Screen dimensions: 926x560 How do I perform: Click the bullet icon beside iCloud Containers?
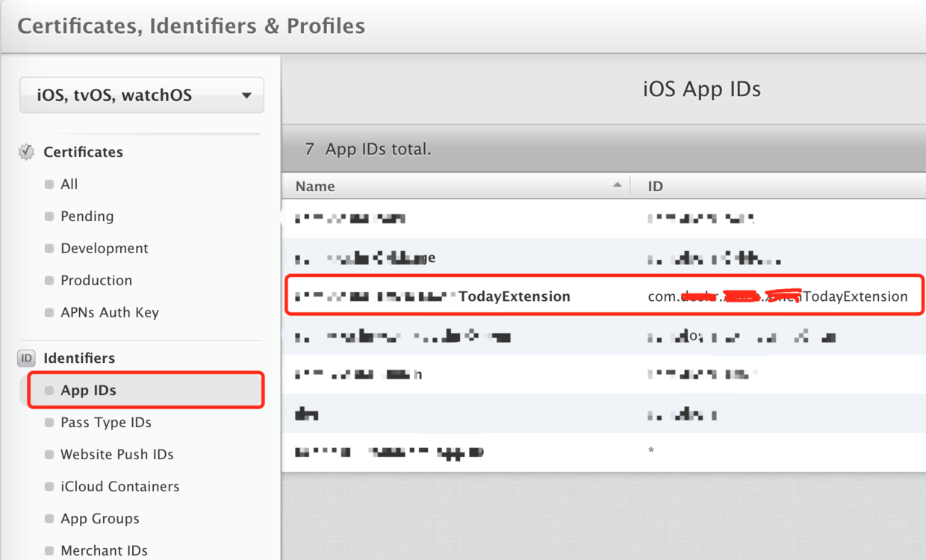49,487
